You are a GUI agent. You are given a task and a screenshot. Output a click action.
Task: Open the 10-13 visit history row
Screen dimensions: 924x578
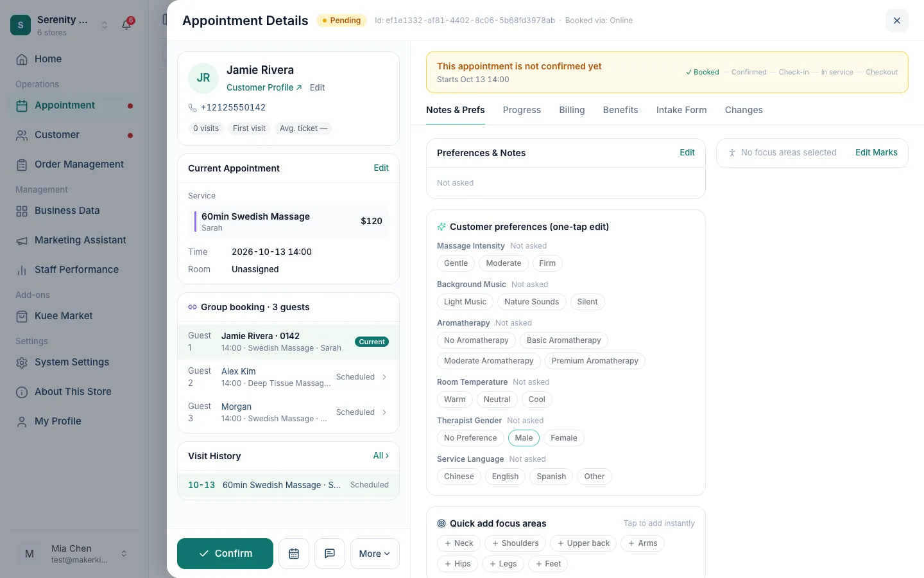(288, 485)
